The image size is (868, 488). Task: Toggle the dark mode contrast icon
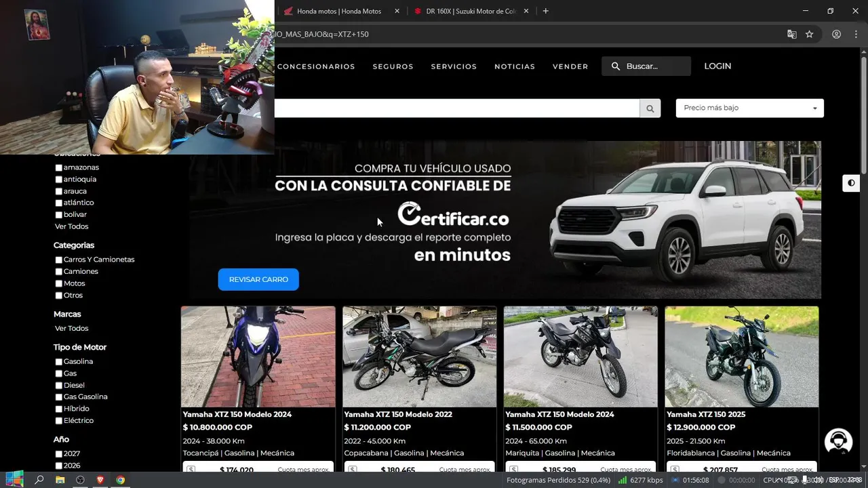(x=851, y=183)
